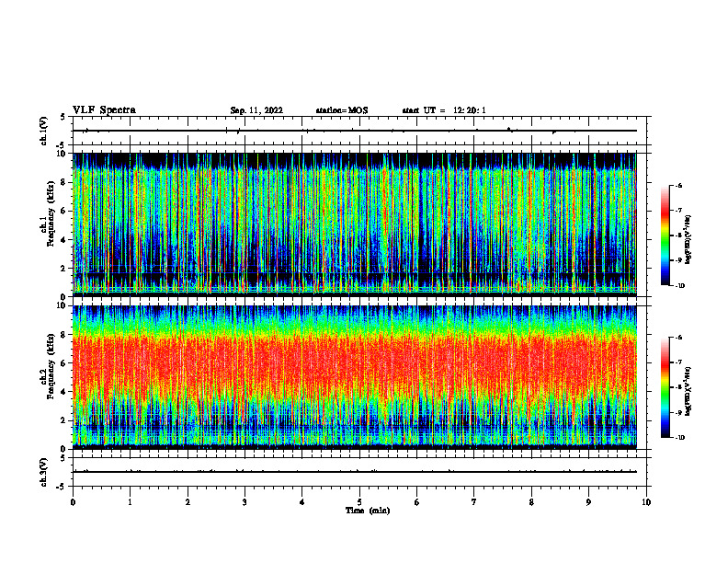Click the "station=MOS" header text
The image size is (728, 563).
click(x=342, y=110)
